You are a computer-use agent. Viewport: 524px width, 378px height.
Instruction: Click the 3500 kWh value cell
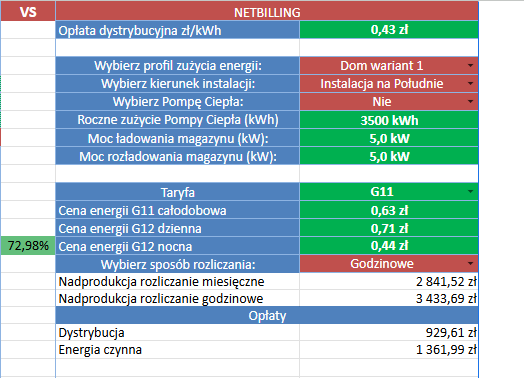(389, 120)
